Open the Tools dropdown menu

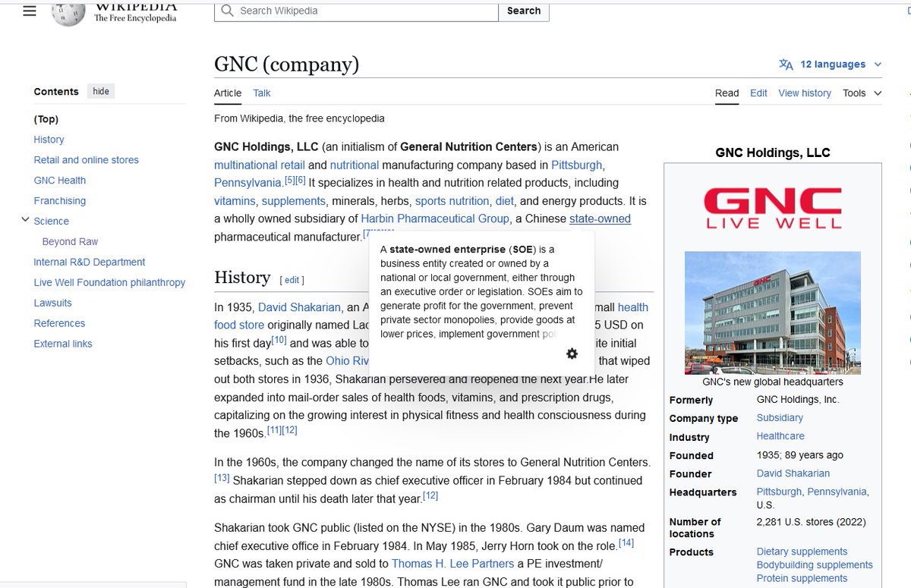click(862, 93)
